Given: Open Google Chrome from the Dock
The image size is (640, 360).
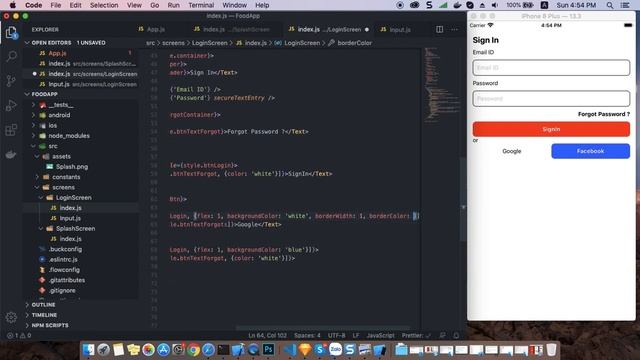Looking at the screenshot, I should pyautogui.click(x=193, y=350).
